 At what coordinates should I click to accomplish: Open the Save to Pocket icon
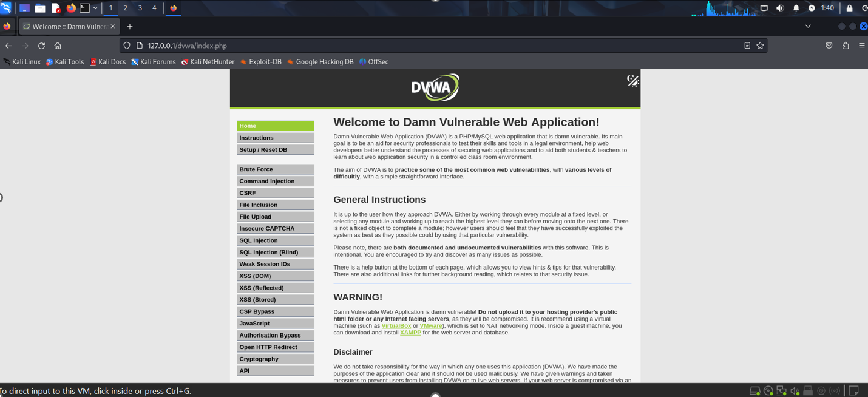(829, 46)
